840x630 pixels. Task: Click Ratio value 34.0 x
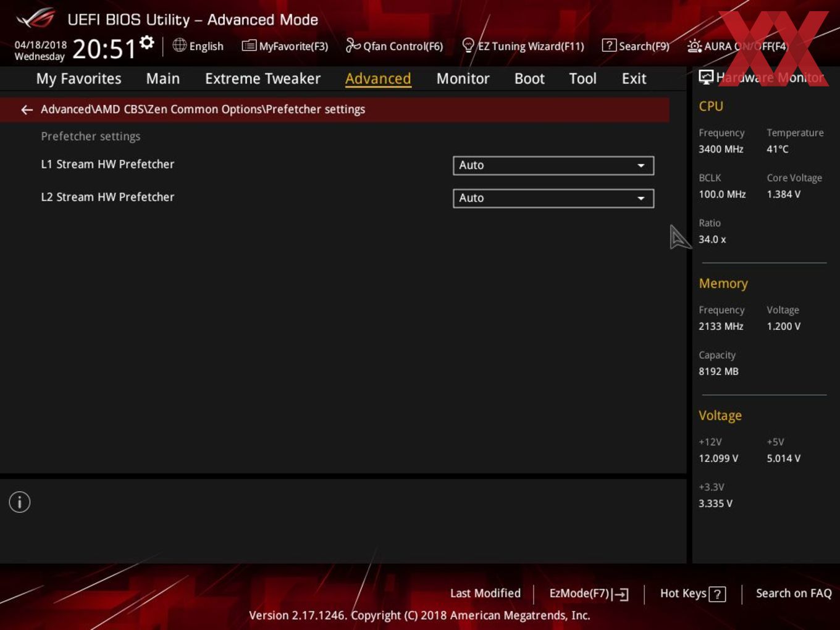click(712, 239)
